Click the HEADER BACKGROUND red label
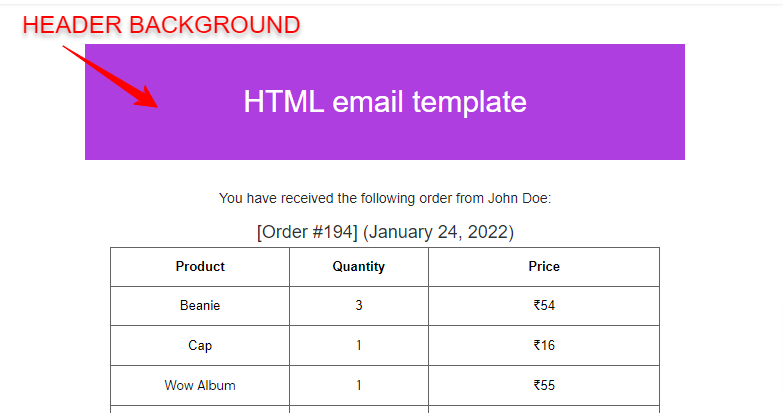 pos(161,25)
